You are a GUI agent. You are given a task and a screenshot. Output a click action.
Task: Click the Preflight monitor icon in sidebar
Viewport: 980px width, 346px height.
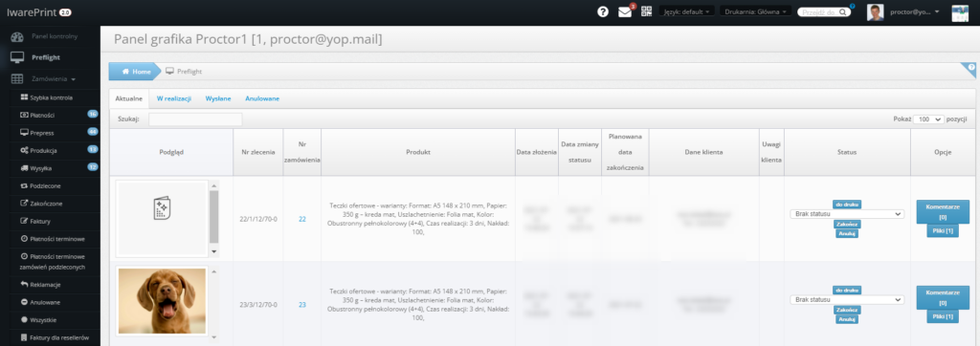click(x=17, y=57)
